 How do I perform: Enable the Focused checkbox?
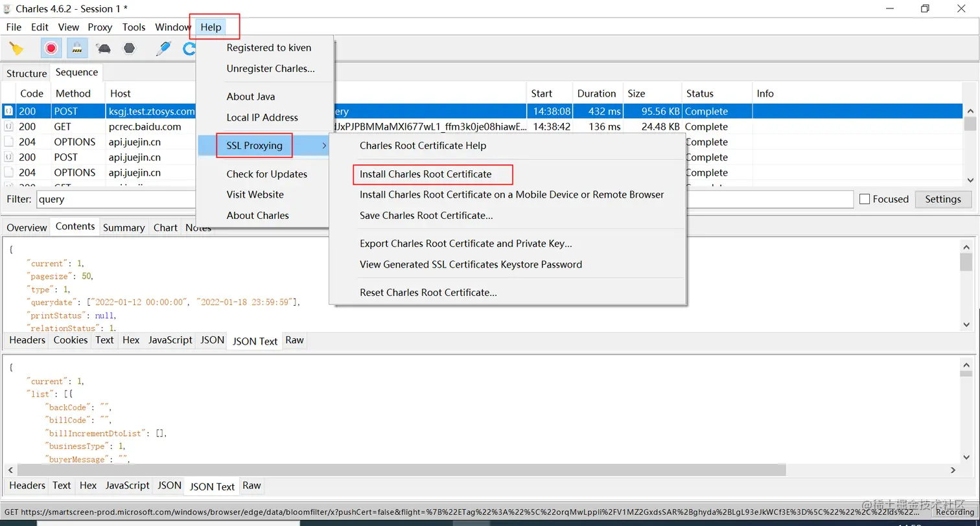(864, 200)
